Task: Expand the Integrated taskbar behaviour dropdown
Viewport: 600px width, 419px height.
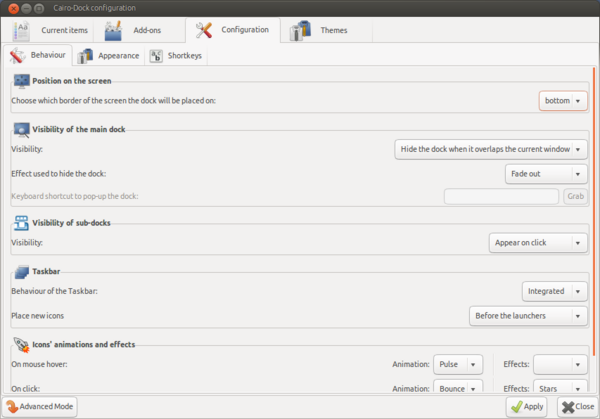Action: (554, 291)
